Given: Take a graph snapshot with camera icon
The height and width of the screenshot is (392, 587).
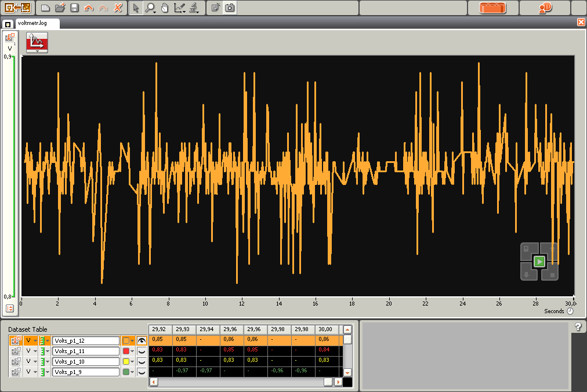Looking at the screenshot, I should click(230, 8).
